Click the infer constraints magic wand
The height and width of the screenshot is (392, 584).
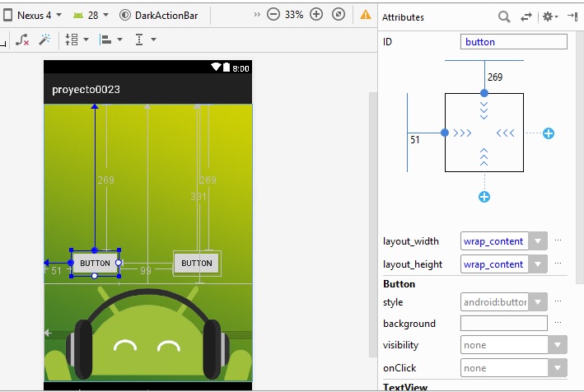click(44, 40)
